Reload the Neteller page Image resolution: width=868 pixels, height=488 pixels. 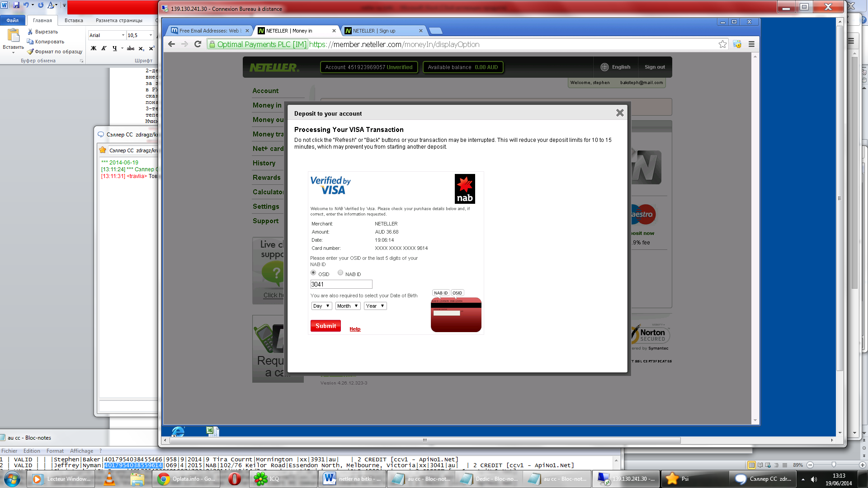pos(198,44)
